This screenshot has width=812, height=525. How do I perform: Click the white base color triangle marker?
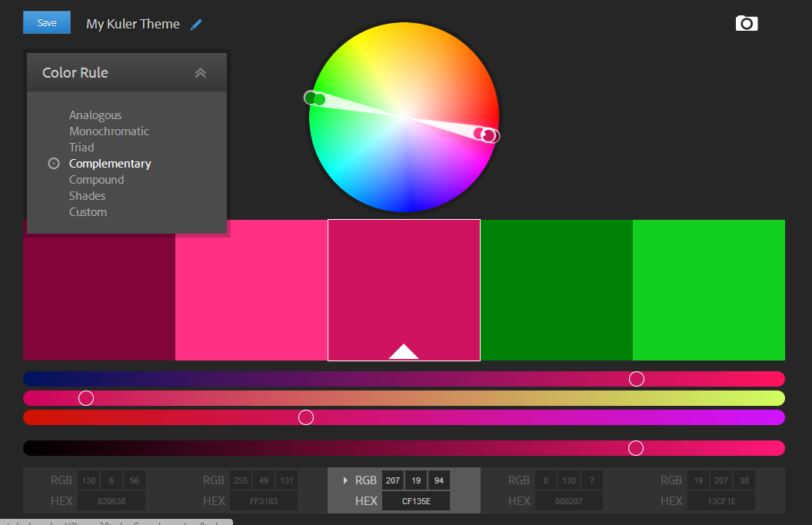click(404, 352)
